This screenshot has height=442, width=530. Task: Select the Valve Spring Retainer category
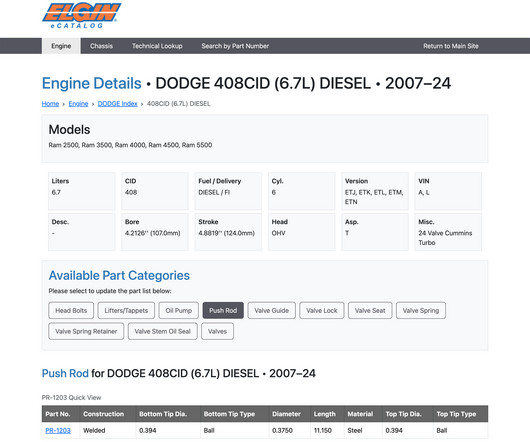[x=86, y=331]
